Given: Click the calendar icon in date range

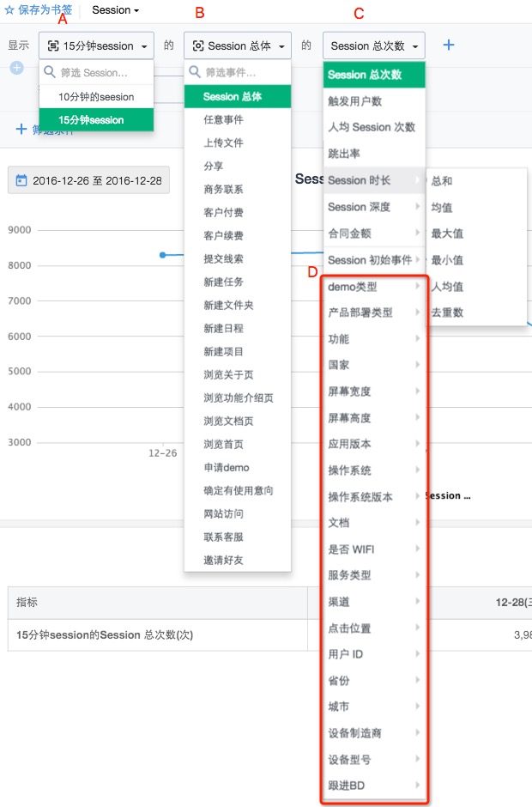Looking at the screenshot, I should (x=21, y=180).
